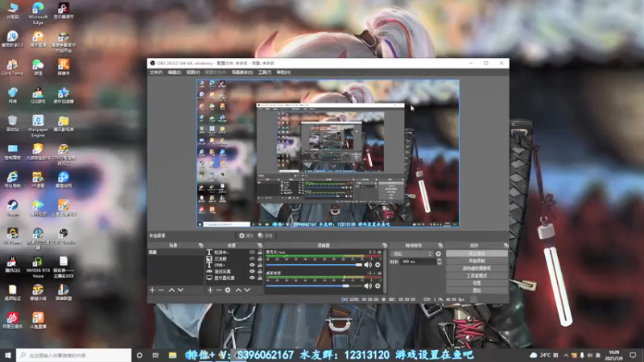Toggle lock on the game capture source
This screenshot has height=362, width=644.
click(x=259, y=271)
